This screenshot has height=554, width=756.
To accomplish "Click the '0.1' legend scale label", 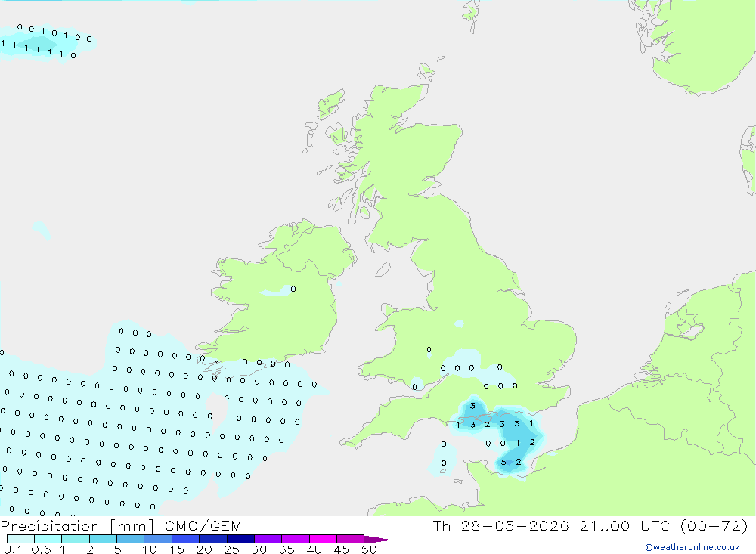I will coord(13,549).
